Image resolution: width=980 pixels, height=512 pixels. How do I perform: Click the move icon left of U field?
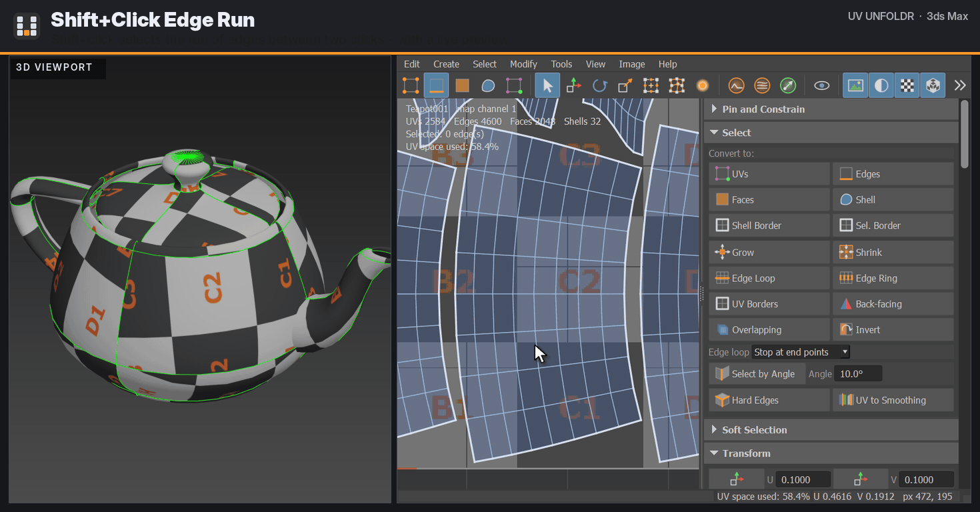click(x=737, y=479)
